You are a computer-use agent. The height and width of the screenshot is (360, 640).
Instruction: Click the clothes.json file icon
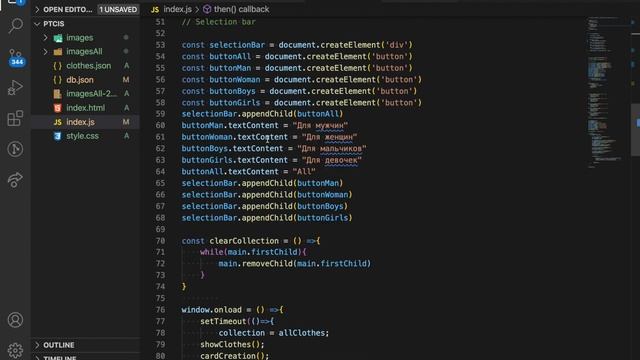tap(58, 66)
